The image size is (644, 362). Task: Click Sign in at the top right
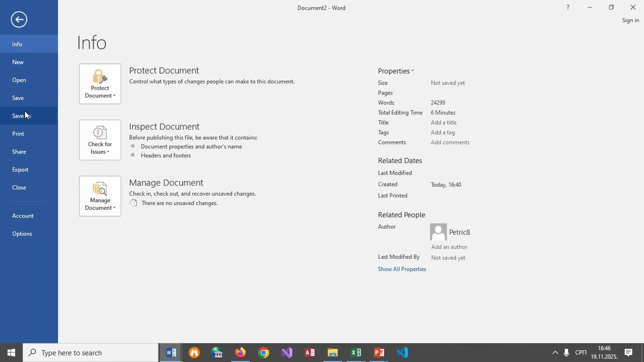point(630,20)
